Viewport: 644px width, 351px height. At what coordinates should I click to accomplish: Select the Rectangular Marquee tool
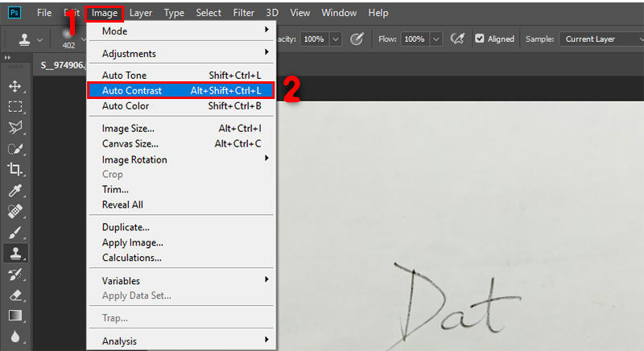[x=14, y=106]
